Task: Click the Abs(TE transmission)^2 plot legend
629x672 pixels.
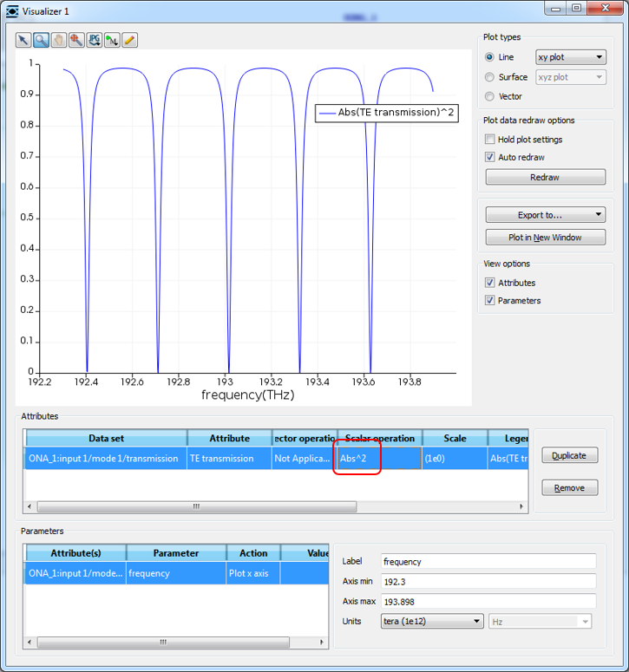Action: pos(387,113)
